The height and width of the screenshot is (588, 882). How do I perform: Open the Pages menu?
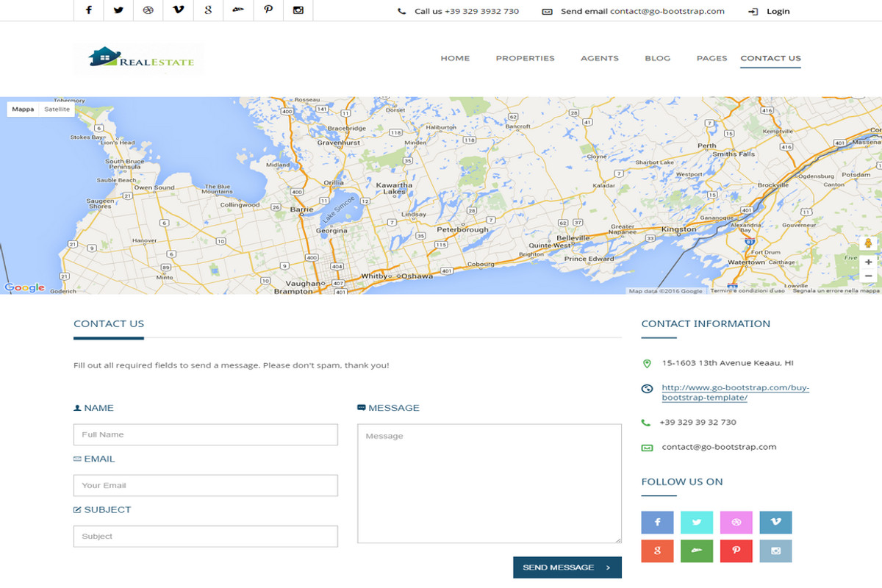click(x=711, y=58)
